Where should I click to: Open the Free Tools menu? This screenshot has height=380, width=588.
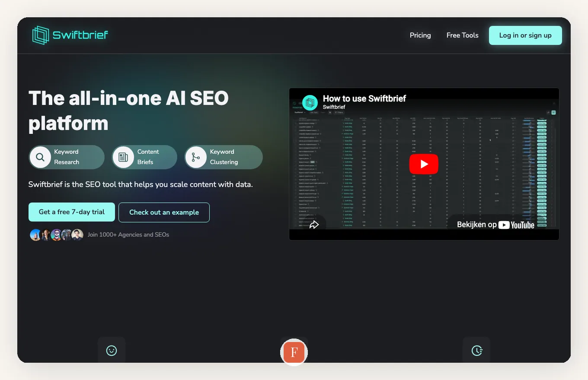462,35
